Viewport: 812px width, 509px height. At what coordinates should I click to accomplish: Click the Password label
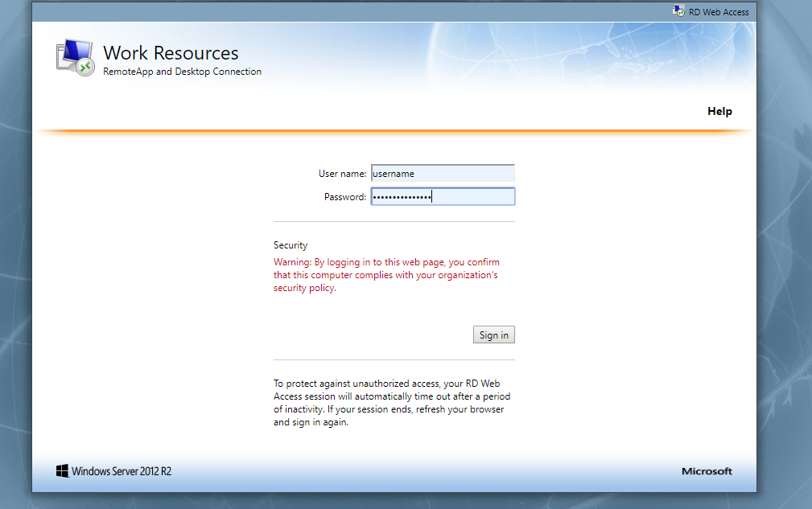point(345,197)
